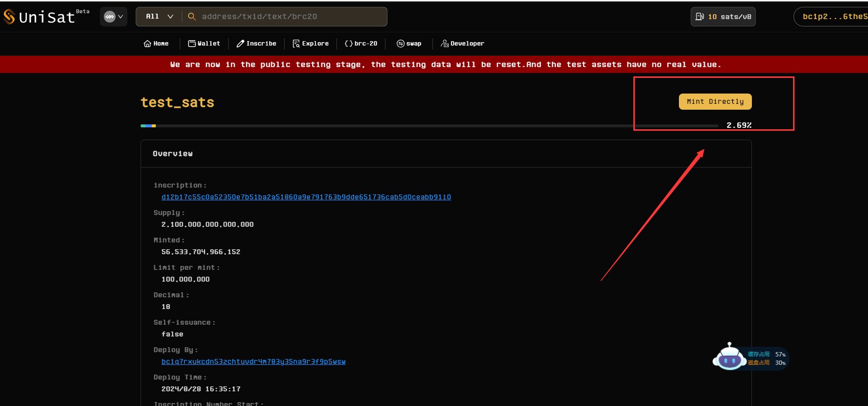Click the Mint Directly button
868x406 pixels.
(715, 101)
